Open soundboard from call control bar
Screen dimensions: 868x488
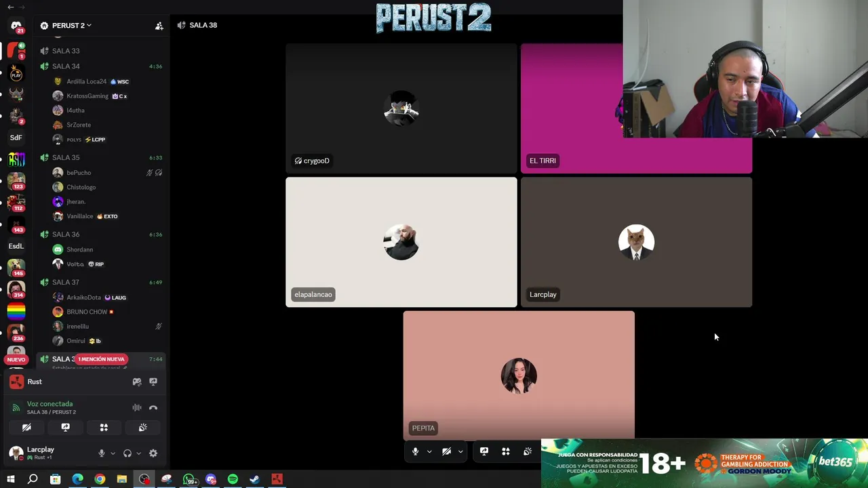[528, 451]
